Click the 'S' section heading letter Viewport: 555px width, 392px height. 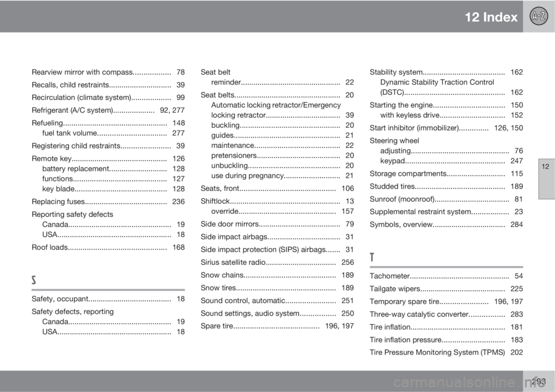tap(34, 280)
